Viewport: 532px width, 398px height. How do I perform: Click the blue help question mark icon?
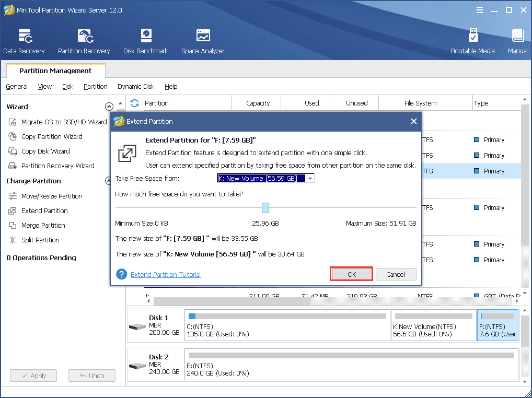(x=121, y=274)
